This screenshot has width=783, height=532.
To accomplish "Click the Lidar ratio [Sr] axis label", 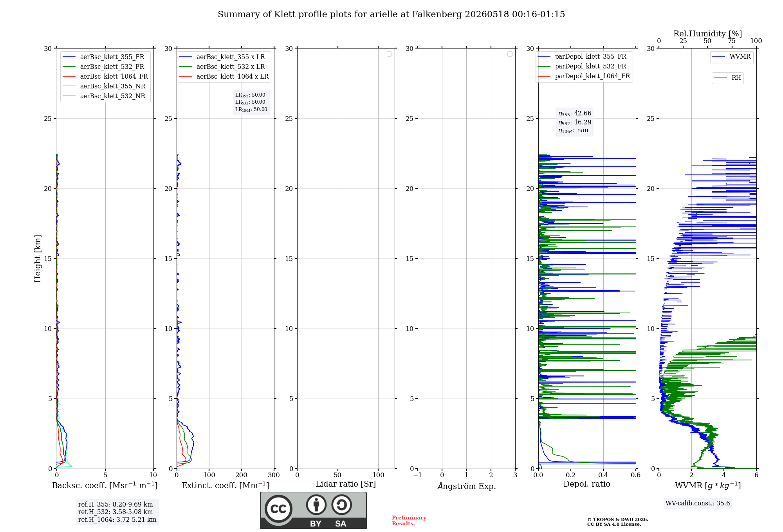I will coord(346,484).
